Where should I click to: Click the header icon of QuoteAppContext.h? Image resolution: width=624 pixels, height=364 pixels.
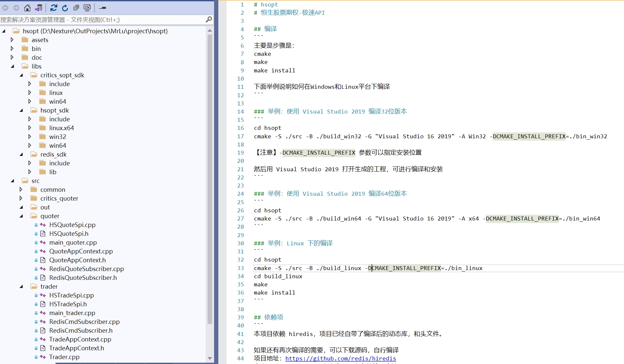(x=43, y=260)
